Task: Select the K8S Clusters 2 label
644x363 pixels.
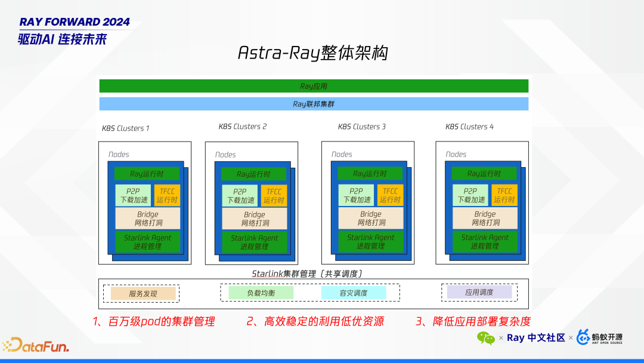Action: pyautogui.click(x=241, y=126)
